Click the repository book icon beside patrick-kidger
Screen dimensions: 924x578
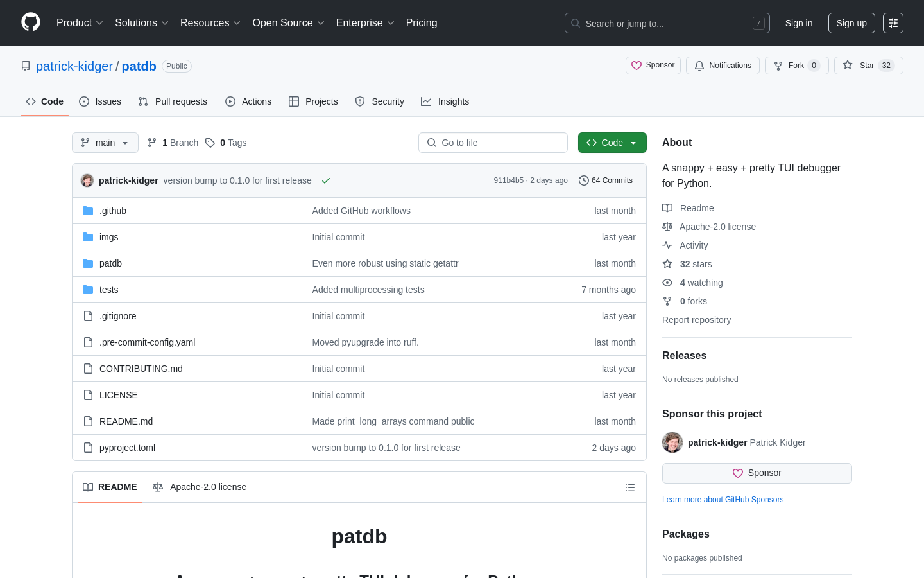26,66
